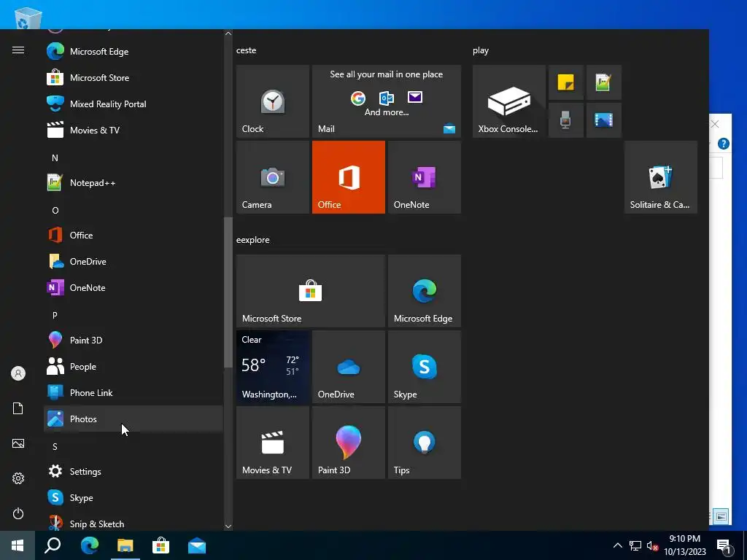The image size is (747, 560).
Task: Launch Phone Link app
Action: tap(133, 393)
